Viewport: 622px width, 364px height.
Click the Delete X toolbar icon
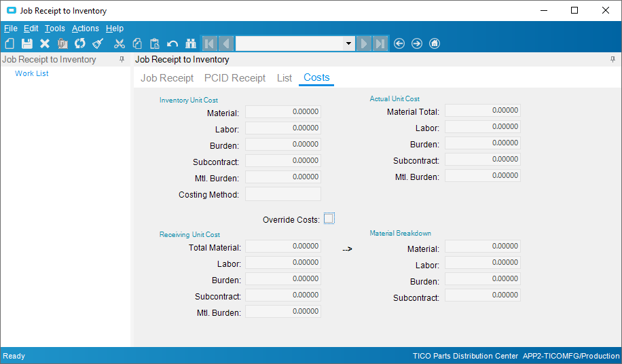(x=45, y=43)
